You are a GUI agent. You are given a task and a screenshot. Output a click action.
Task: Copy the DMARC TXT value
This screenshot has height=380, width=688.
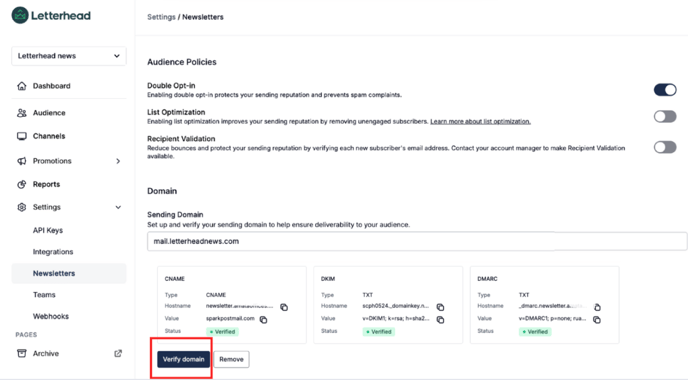(x=597, y=319)
